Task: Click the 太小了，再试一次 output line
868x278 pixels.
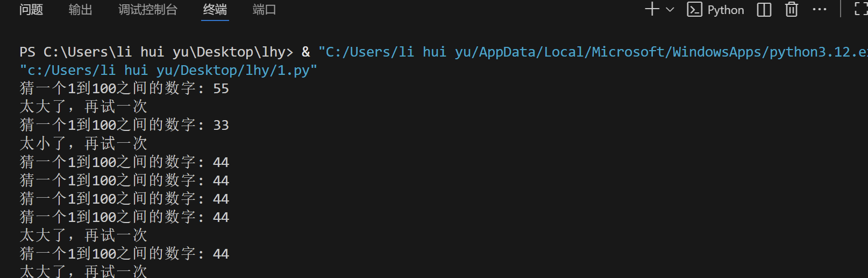Action: pos(83,143)
